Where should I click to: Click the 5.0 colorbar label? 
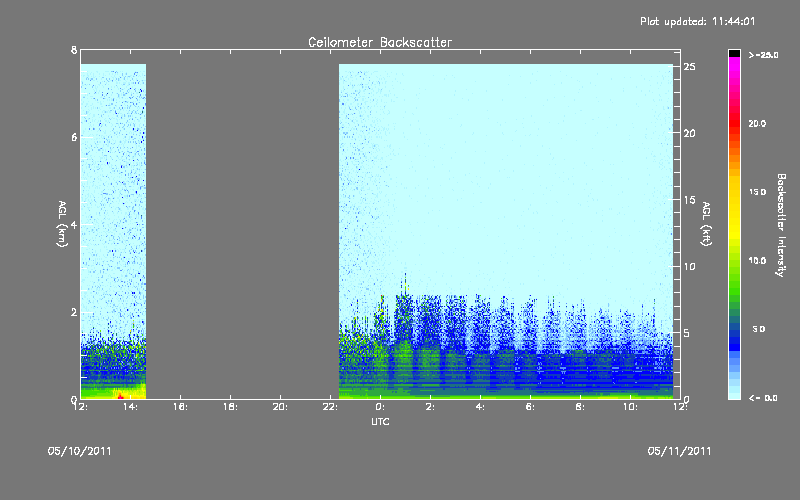[759, 329]
